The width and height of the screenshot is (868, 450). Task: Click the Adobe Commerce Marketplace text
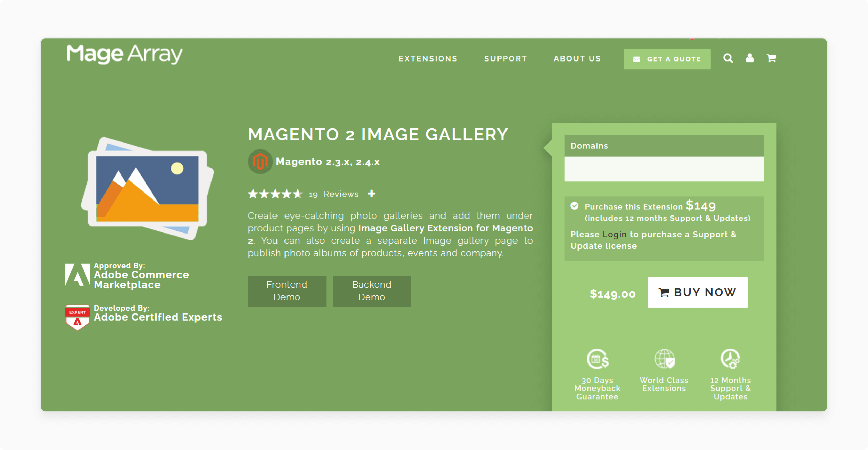[141, 280]
